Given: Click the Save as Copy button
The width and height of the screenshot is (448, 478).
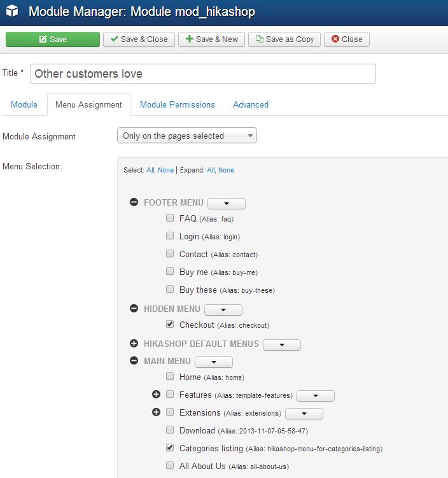Looking at the screenshot, I should tap(284, 39).
